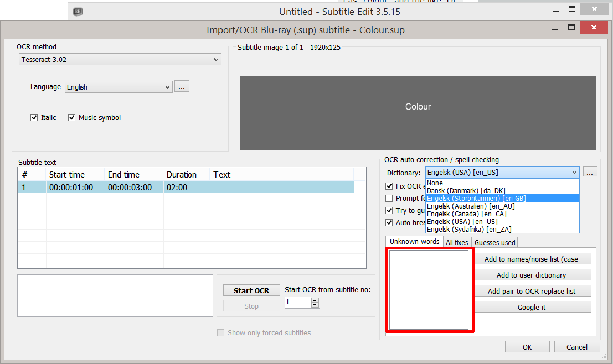Screen dimensions: 613x364
Task: Choose Engelsk (Storbritannien) [en-GB] dictionary
Action: tap(502, 199)
